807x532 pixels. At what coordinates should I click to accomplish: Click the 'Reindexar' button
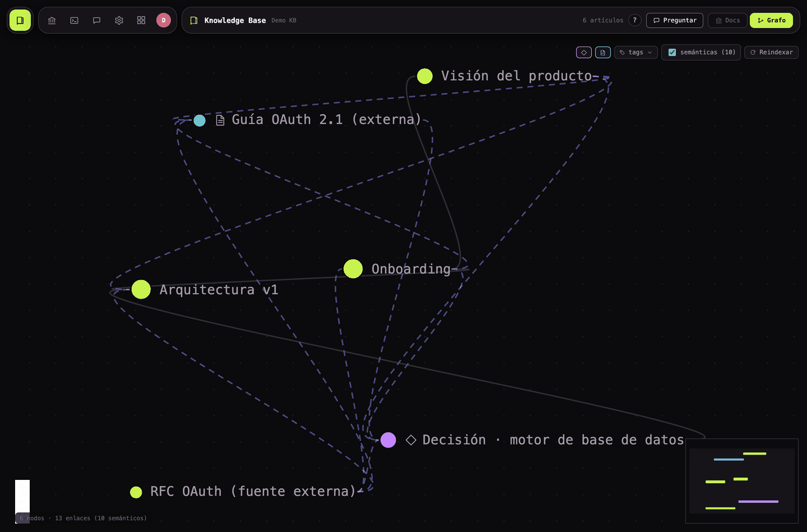(772, 52)
